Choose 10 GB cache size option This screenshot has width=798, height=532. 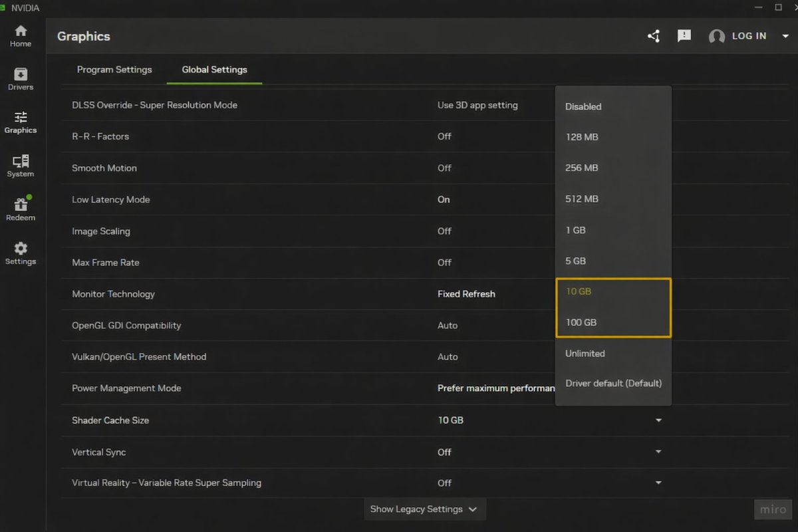click(613, 291)
